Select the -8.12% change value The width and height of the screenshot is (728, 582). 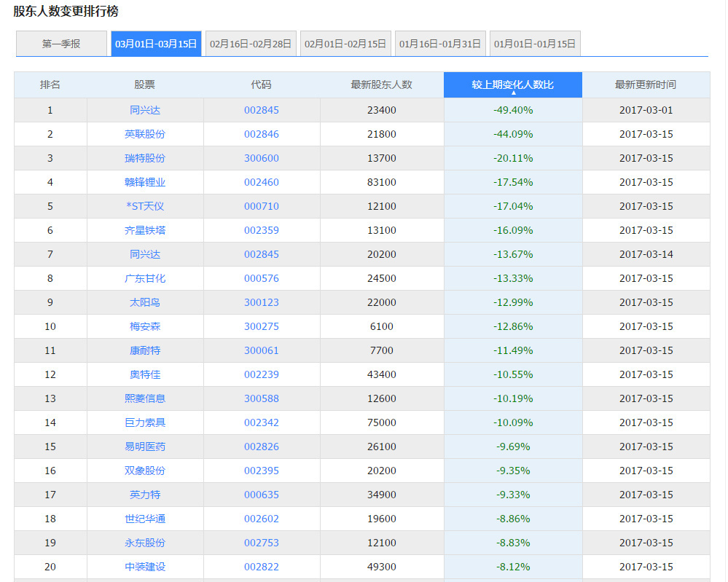pos(513,567)
